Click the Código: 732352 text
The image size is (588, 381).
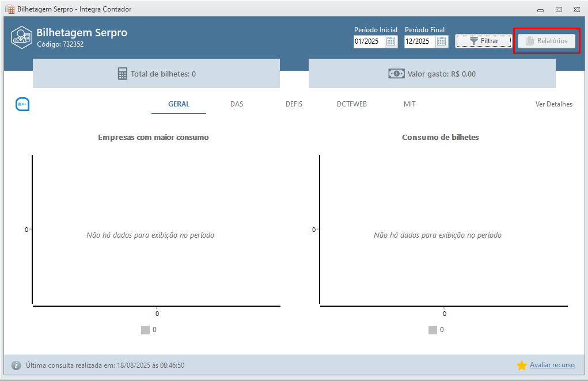point(60,44)
